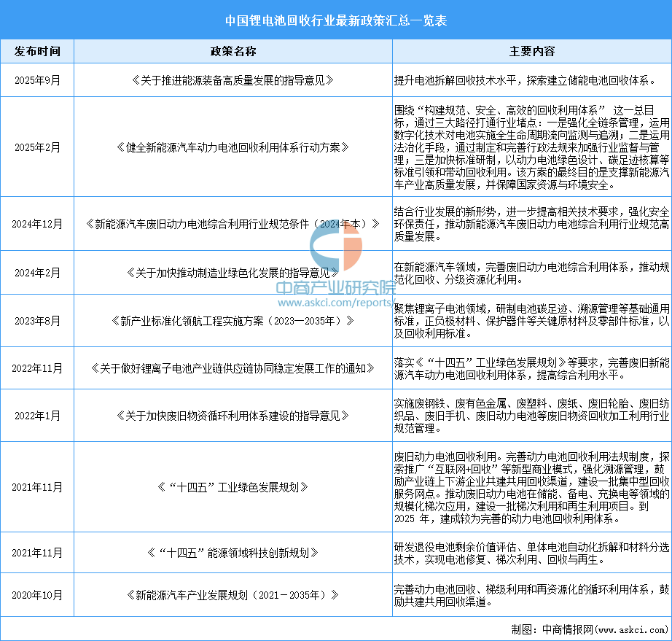Viewport: 672px width, 641px height.
Task: Select the 政策名称 column header
Action: click(x=233, y=51)
